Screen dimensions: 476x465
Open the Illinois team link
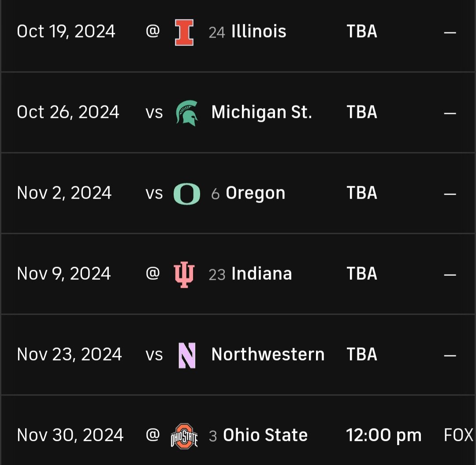pos(259,31)
